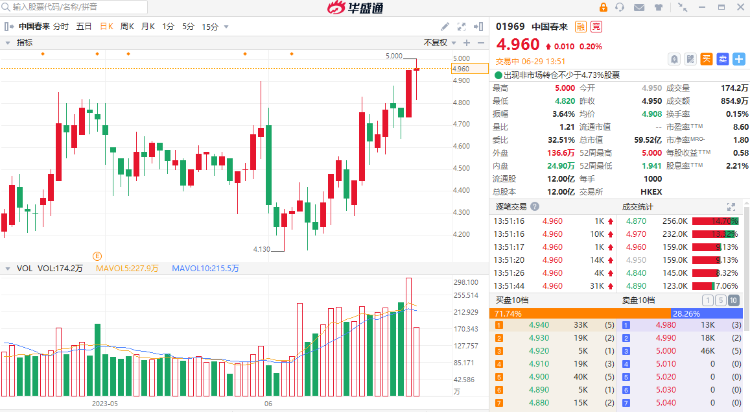Zoom out chart with minus icon
The image size is (750, 412).
(481, 43)
